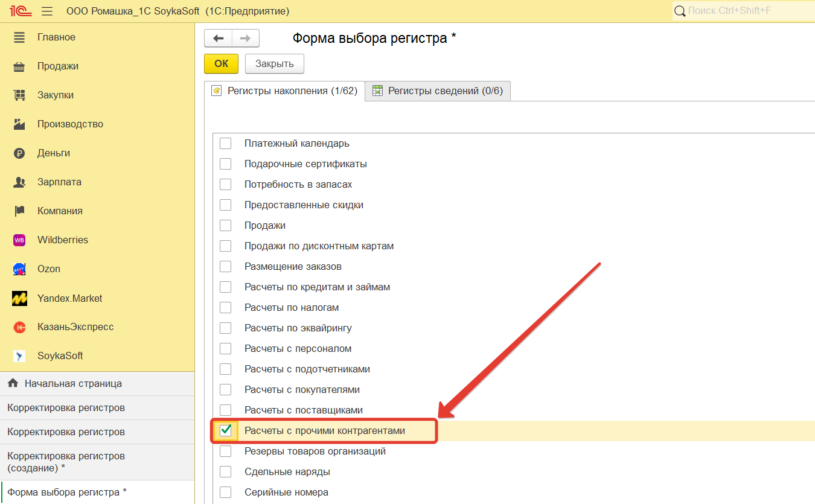Image resolution: width=815 pixels, height=504 pixels.
Task: Open the second Корректировка регистров tab
Action: (97, 432)
